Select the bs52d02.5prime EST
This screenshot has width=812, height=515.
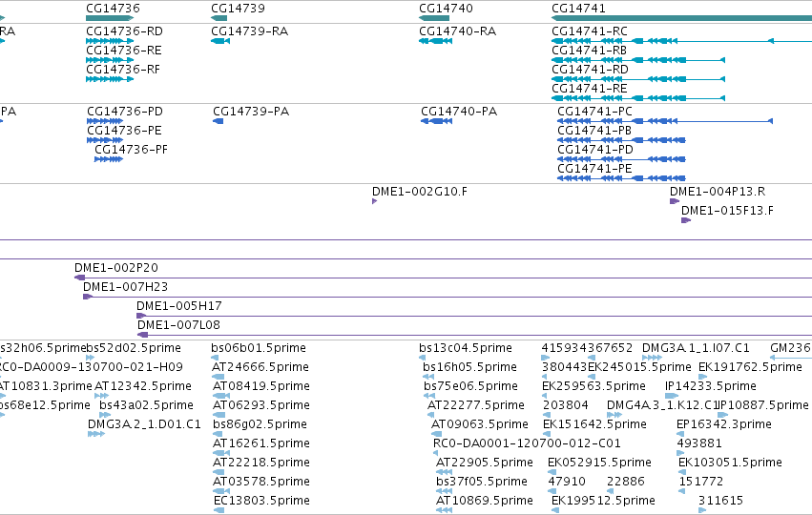click(x=90, y=358)
